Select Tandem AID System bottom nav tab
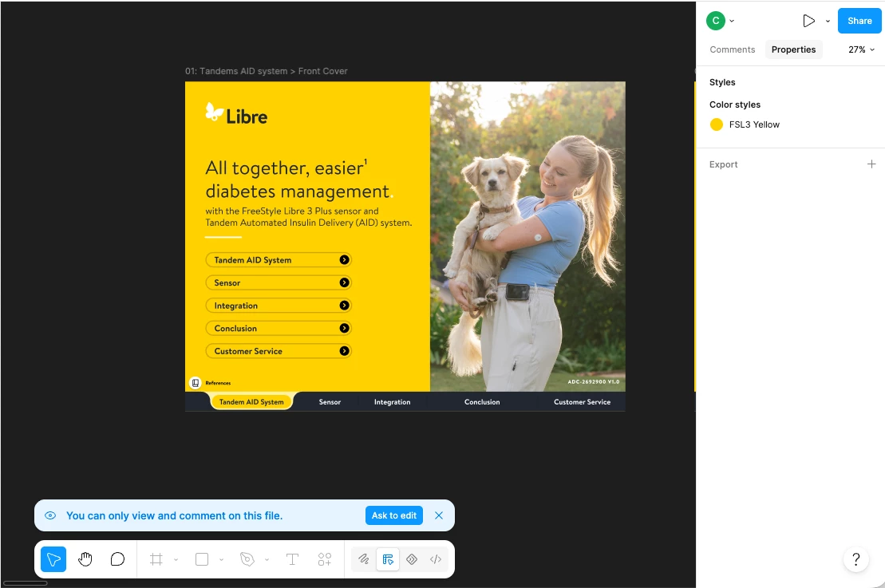The width and height of the screenshot is (885, 588). coord(251,402)
